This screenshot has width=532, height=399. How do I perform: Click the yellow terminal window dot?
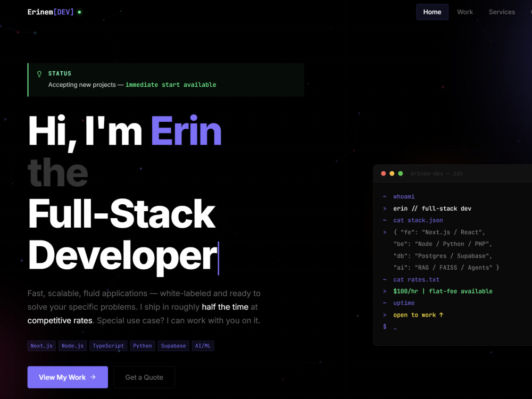[x=392, y=173]
